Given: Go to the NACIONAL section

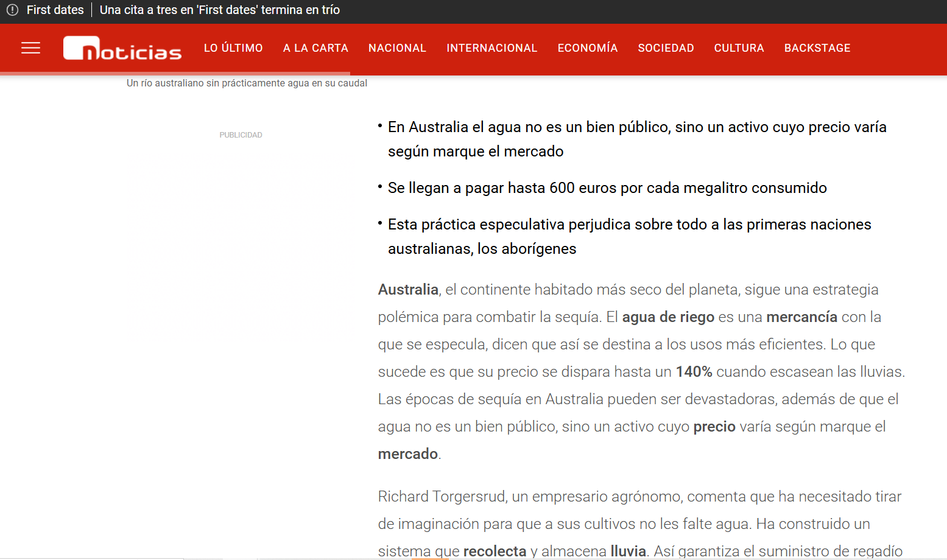Looking at the screenshot, I should coord(397,48).
